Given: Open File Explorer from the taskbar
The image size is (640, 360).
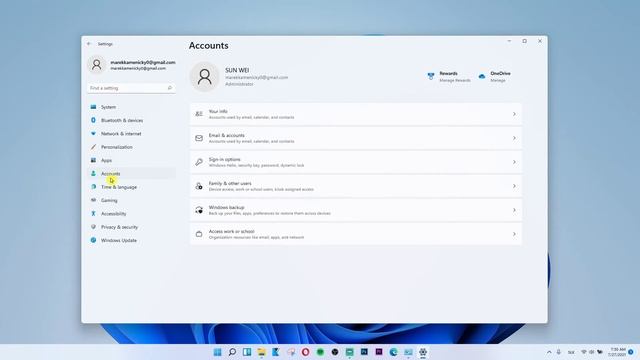Looking at the screenshot, I should click(261, 352).
